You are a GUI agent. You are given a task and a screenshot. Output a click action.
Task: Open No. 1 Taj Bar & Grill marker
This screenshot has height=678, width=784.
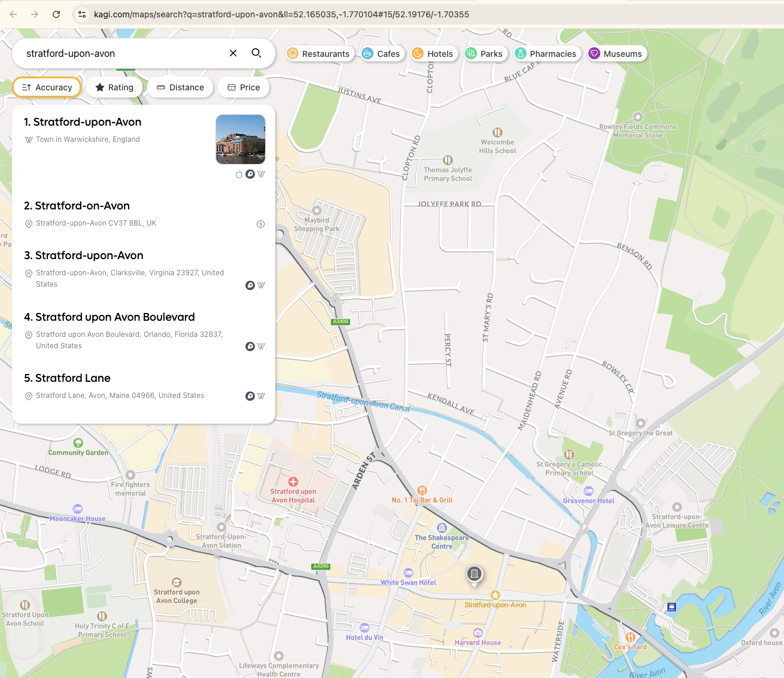pyautogui.click(x=422, y=490)
